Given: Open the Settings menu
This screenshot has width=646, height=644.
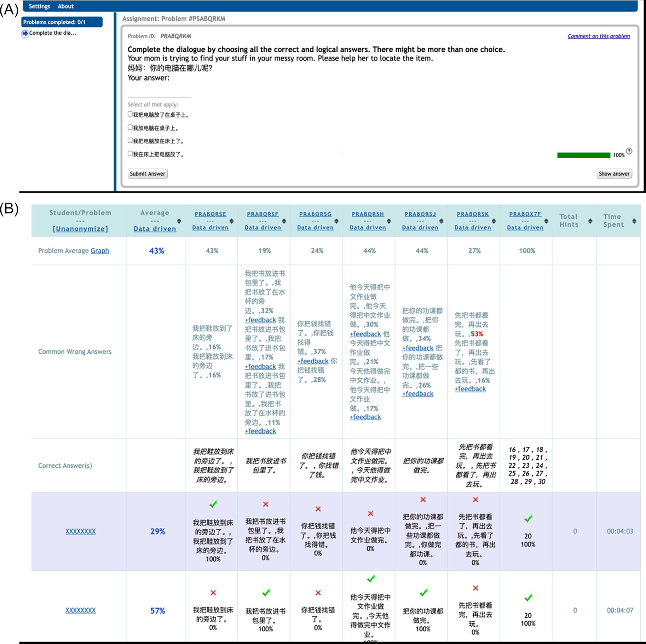Looking at the screenshot, I should [39, 6].
